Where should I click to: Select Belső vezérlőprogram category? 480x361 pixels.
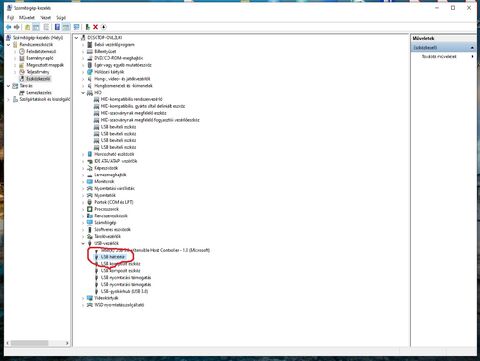[114, 45]
